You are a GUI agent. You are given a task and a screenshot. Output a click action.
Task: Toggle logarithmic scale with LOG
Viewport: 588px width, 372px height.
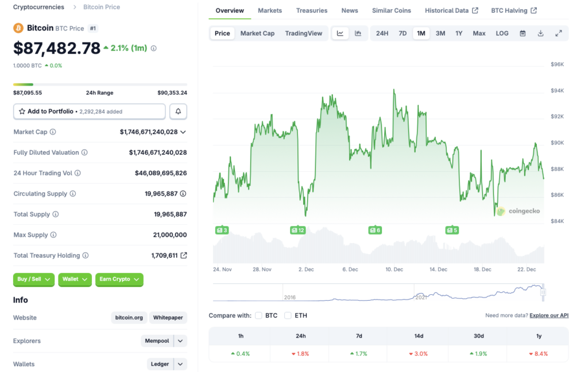(501, 33)
